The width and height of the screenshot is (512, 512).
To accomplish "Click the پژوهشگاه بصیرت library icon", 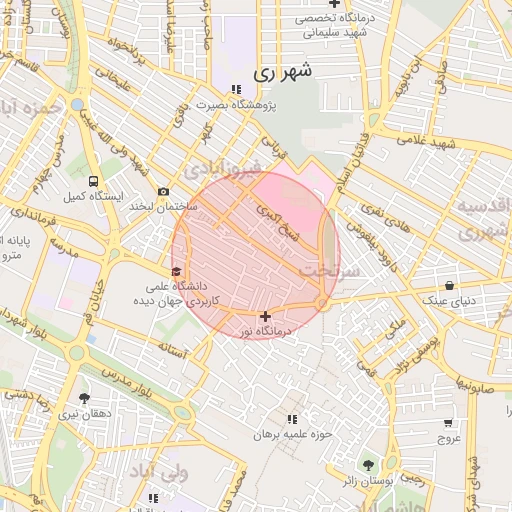I will pos(236,90).
